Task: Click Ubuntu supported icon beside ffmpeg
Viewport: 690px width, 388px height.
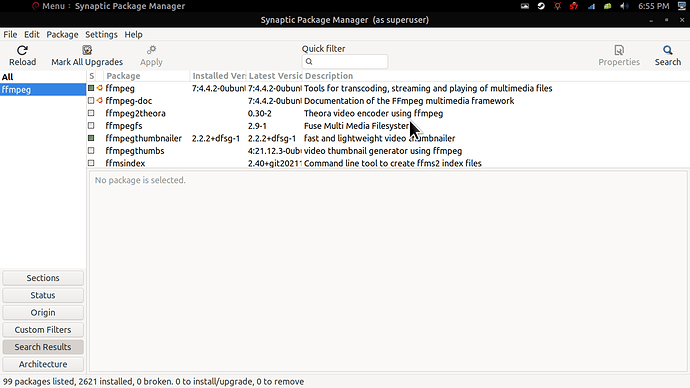Action: click(x=100, y=88)
